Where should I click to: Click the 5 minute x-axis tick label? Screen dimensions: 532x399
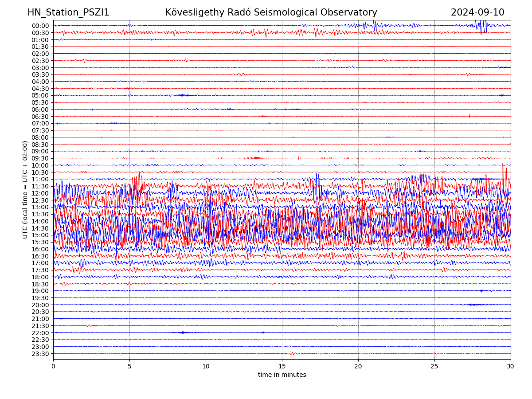point(129,367)
